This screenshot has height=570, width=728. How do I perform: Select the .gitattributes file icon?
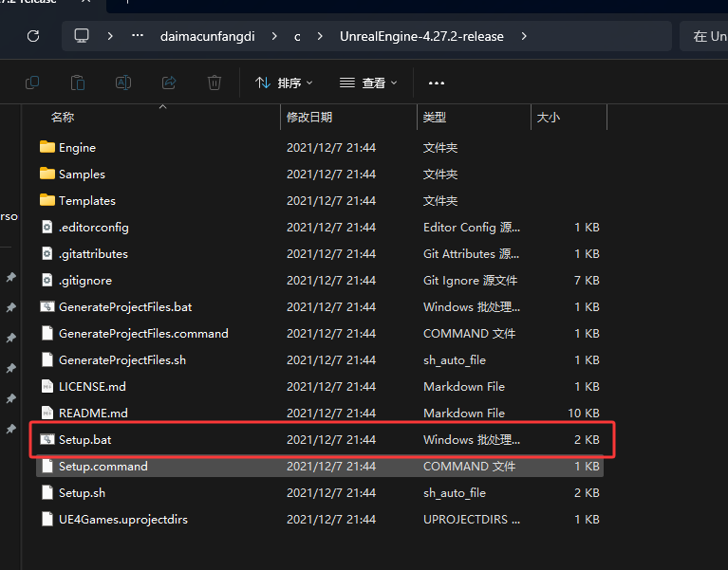pos(47,253)
